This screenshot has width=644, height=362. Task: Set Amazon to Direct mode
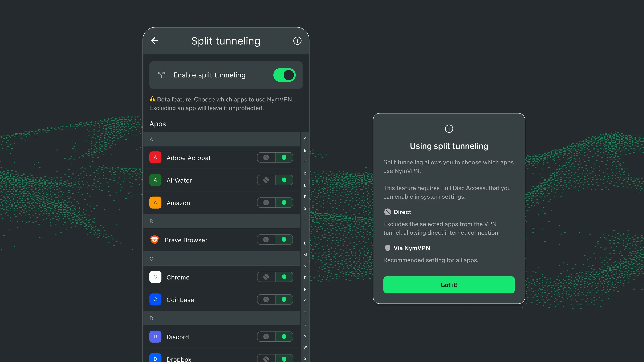click(266, 202)
